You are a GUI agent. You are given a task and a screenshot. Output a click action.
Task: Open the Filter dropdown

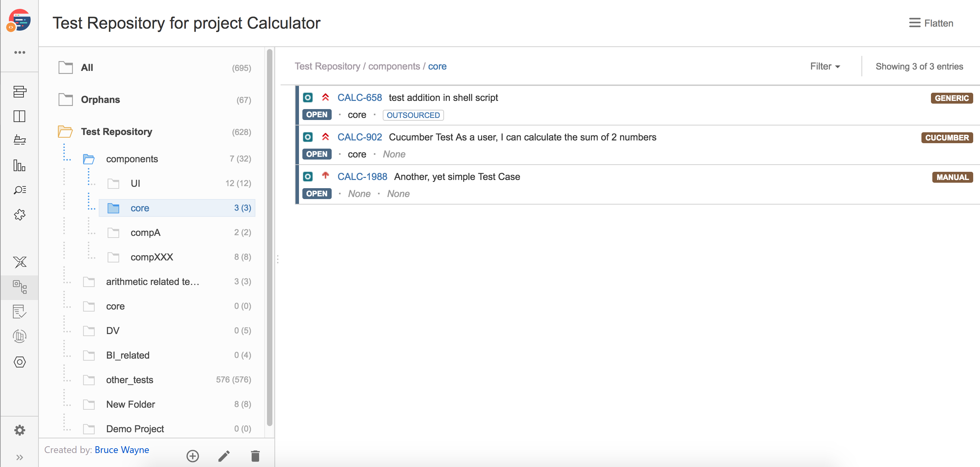point(825,66)
